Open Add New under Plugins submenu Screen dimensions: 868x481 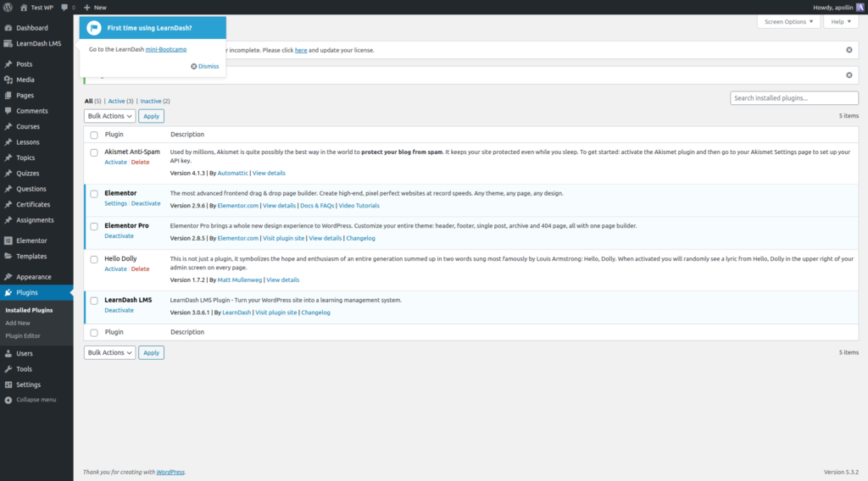point(18,323)
